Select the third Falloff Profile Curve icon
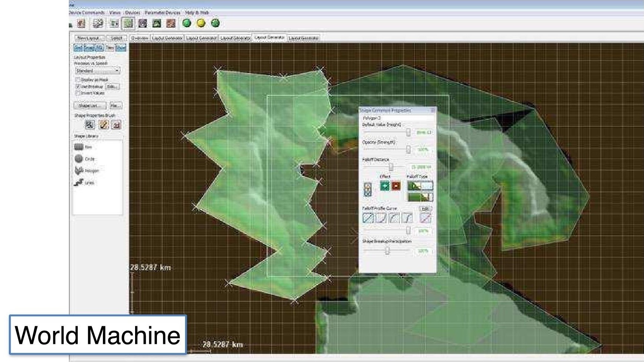 click(394, 218)
